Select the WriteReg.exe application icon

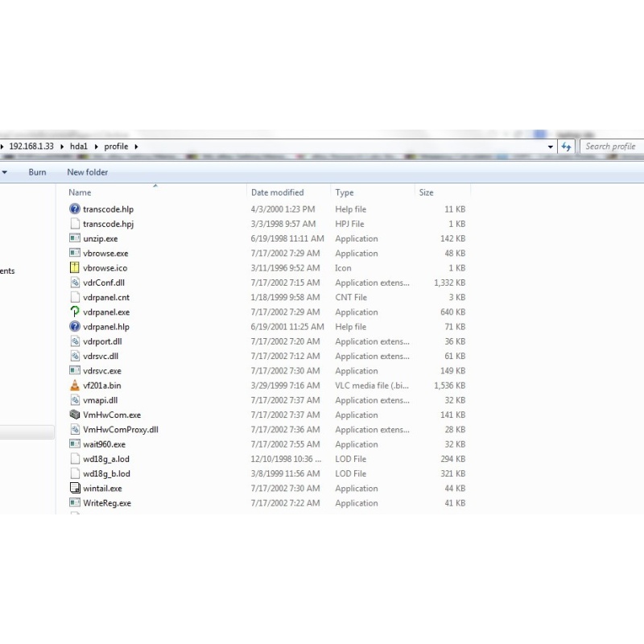75,503
